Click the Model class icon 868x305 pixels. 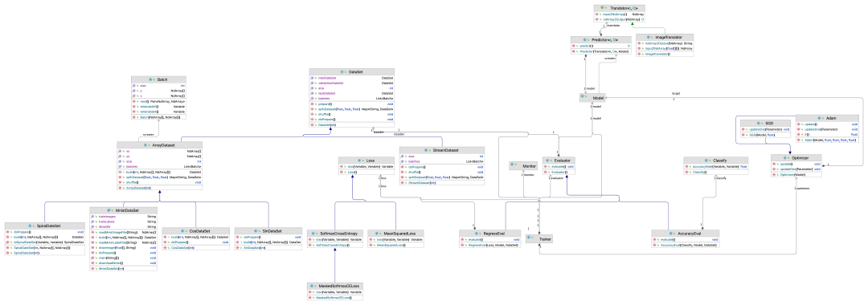pyautogui.click(x=583, y=96)
